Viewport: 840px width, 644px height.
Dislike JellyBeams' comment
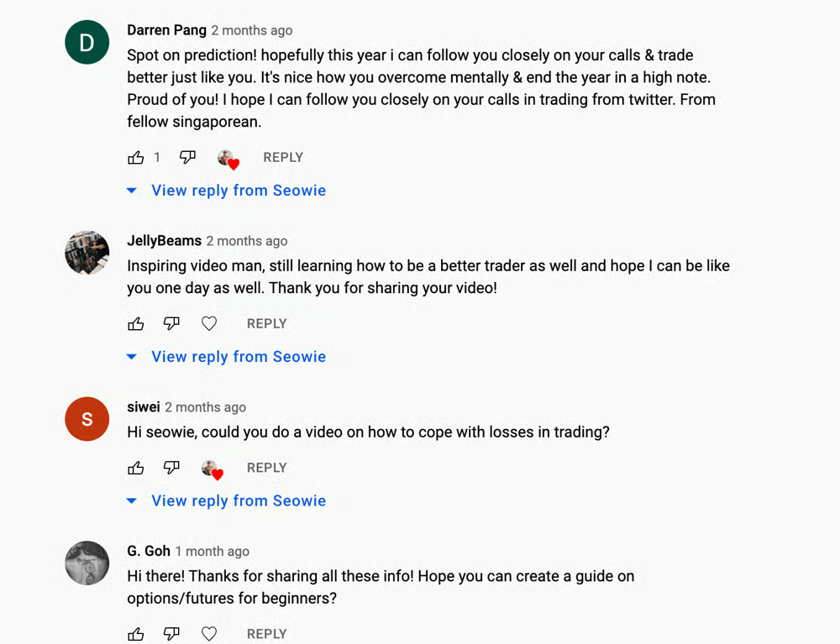[171, 324]
